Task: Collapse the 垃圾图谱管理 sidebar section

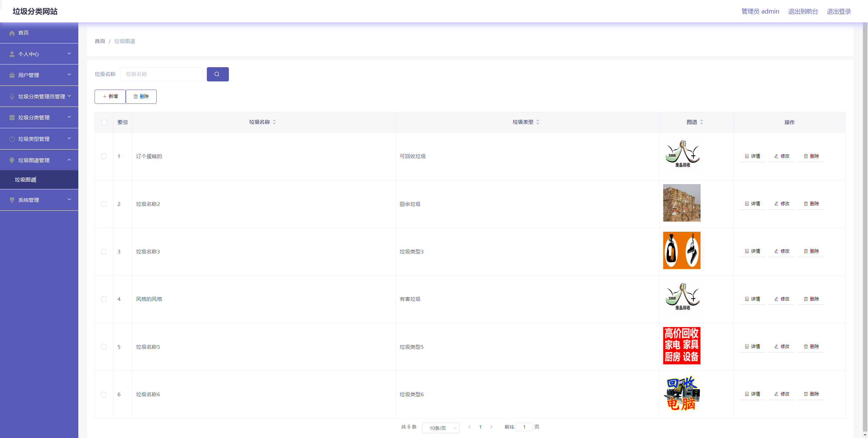Action: (x=39, y=160)
